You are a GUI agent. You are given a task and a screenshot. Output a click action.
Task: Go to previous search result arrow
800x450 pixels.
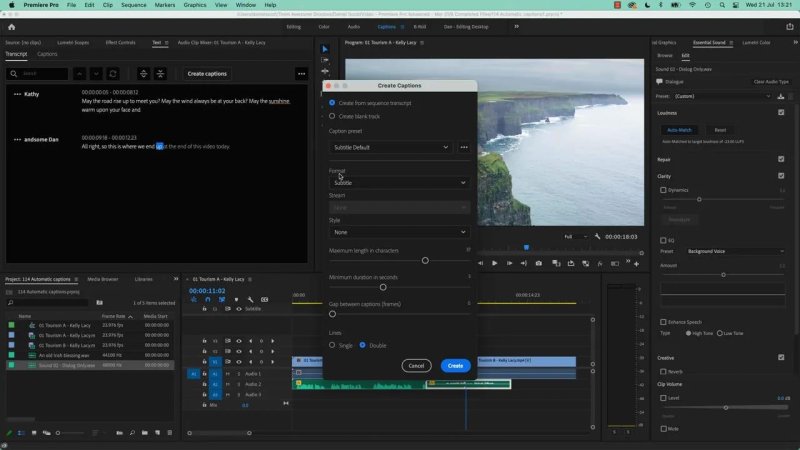pyautogui.click(x=80, y=74)
